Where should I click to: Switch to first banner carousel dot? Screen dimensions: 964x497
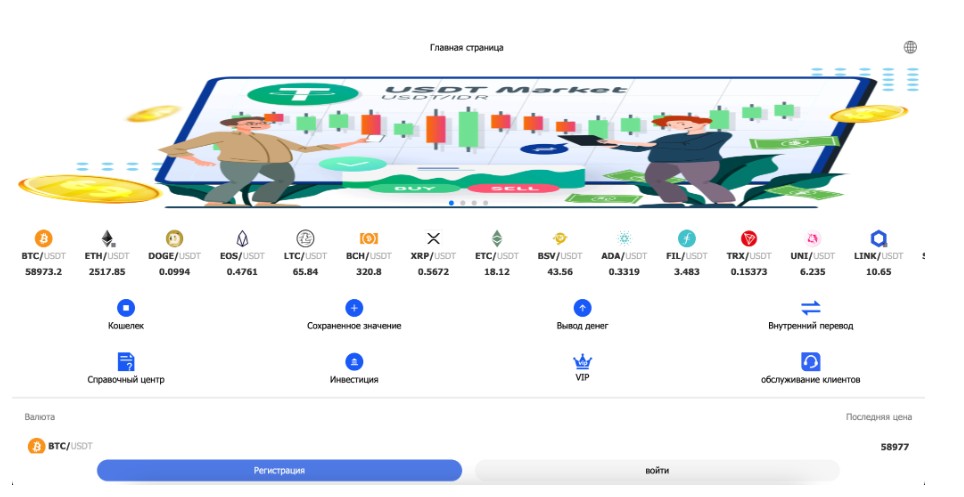point(451,203)
